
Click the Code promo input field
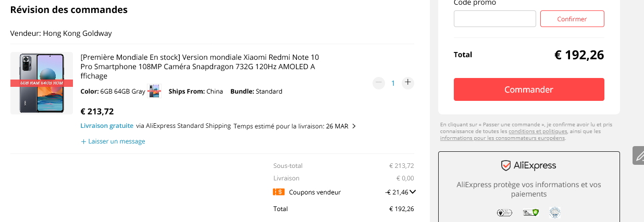pyautogui.click(x=494, y=19)
